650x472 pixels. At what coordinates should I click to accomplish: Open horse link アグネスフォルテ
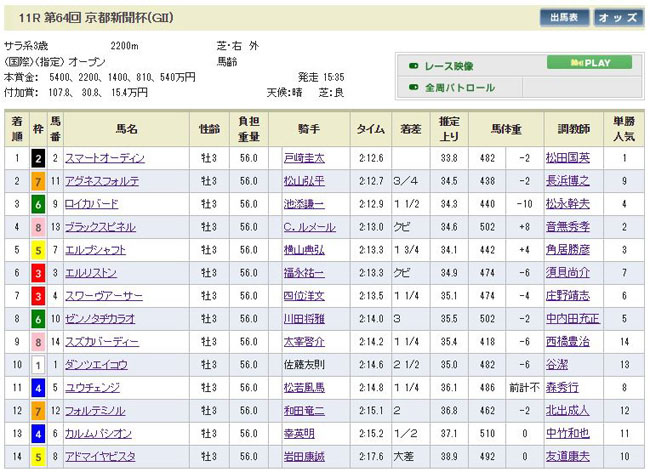click(x=101, y=181)
